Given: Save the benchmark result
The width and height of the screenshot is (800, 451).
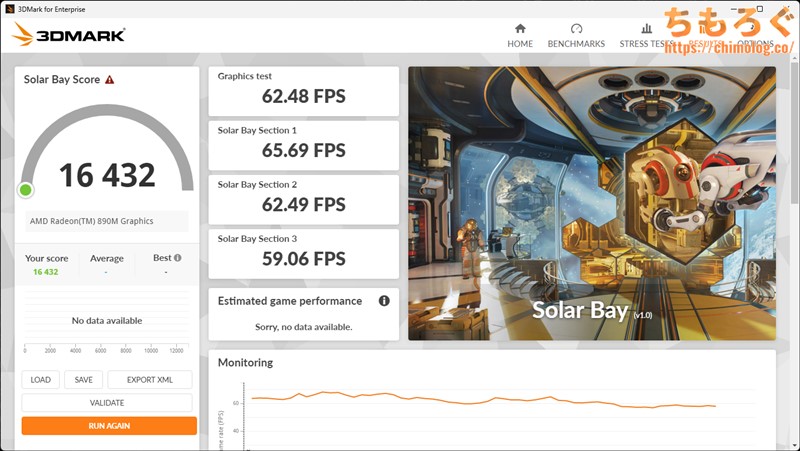Looking at the screenshot, I should [x=84, y=380].
